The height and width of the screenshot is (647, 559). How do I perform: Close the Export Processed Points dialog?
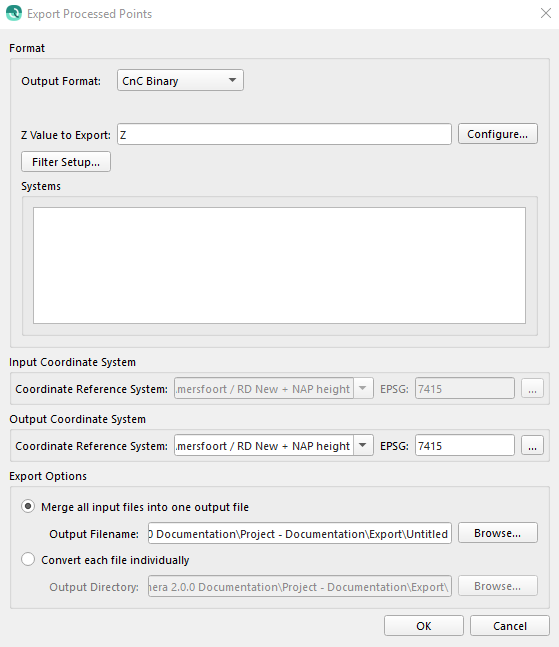[x=546, y=13]
